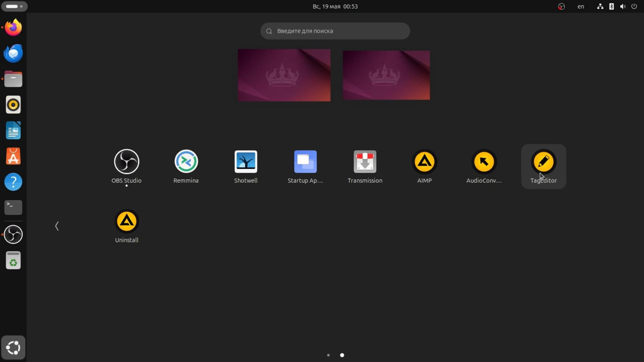Open power menu icon in top bar
The width and height of the screenshot is (644, 362).
coord(634,6)
